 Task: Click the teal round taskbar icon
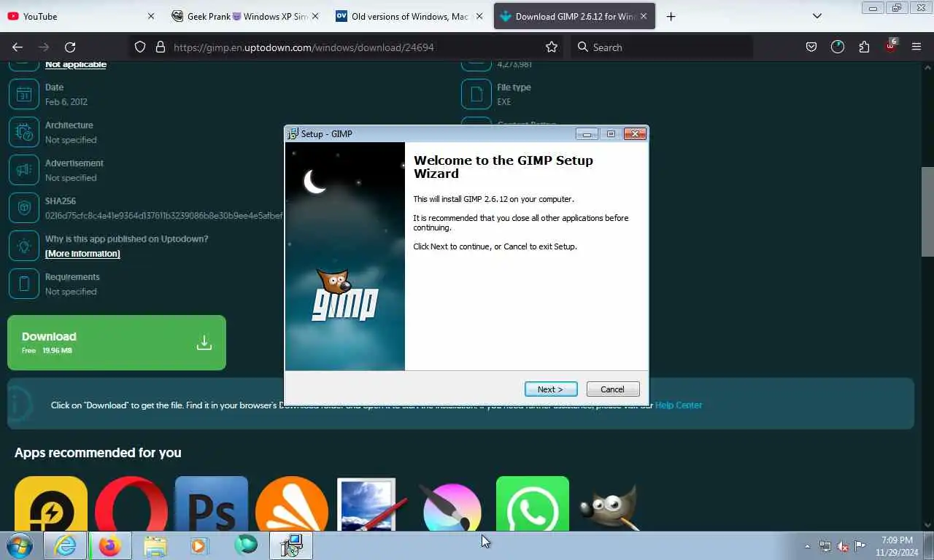pyautogui.click(x=245, y=545)
